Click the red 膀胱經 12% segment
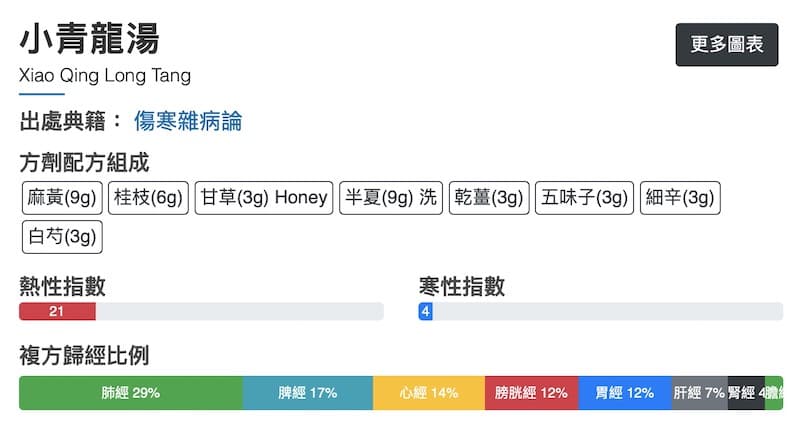This screenshot has width=800, height=424. (532, 393)
